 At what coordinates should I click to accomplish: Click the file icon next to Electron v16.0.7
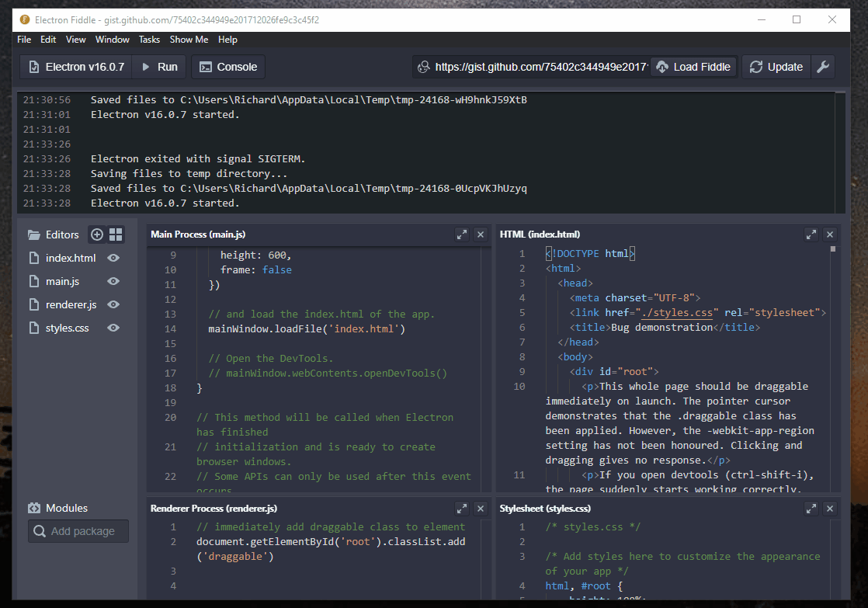(x=34, y=67)
